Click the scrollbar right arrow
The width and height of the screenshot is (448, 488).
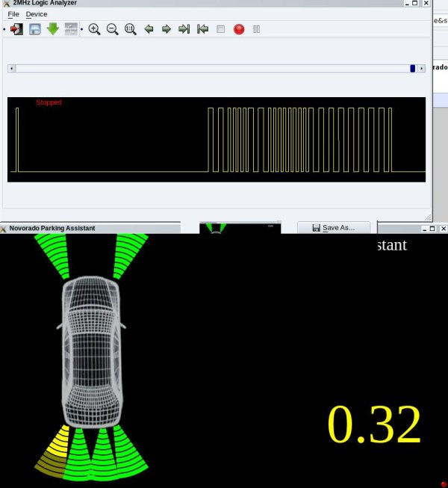coord(422,68)
